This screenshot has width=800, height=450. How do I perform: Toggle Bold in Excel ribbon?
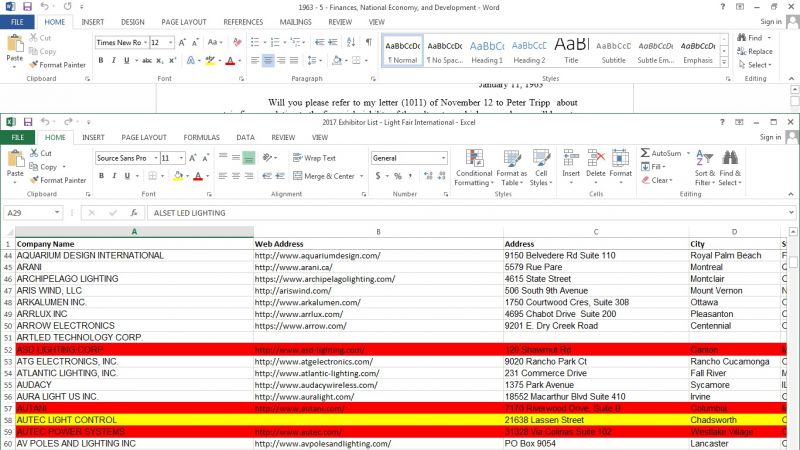[101, 176]
